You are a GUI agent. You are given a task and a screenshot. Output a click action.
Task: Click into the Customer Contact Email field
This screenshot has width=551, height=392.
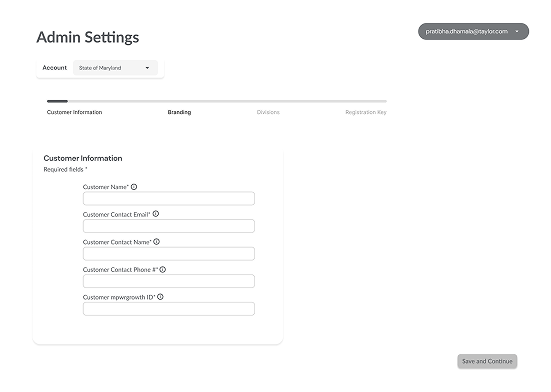tap(169, 226)
